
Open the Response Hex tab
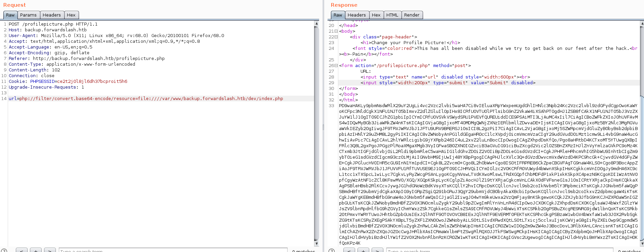click(376, 15)
